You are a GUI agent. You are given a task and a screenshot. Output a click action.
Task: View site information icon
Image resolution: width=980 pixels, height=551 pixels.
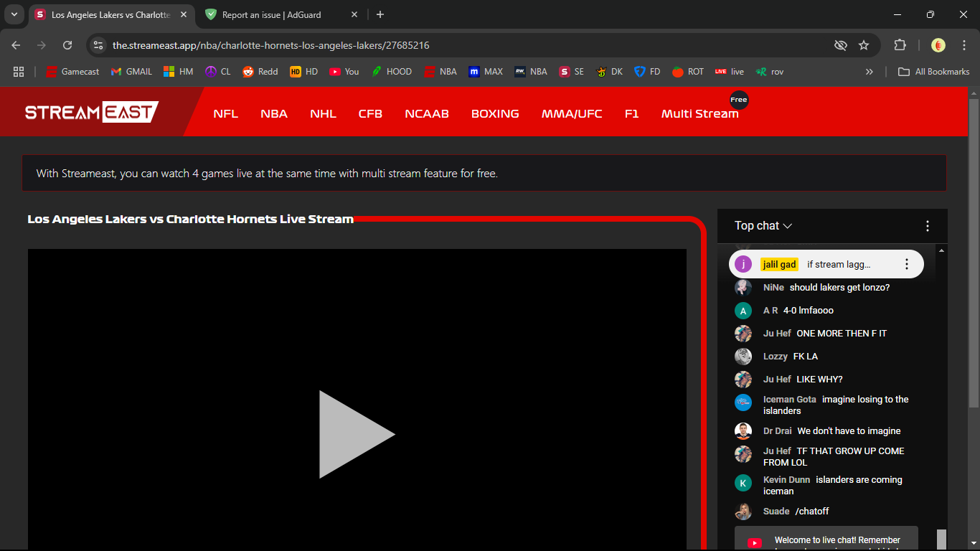(x=99, y=45)
